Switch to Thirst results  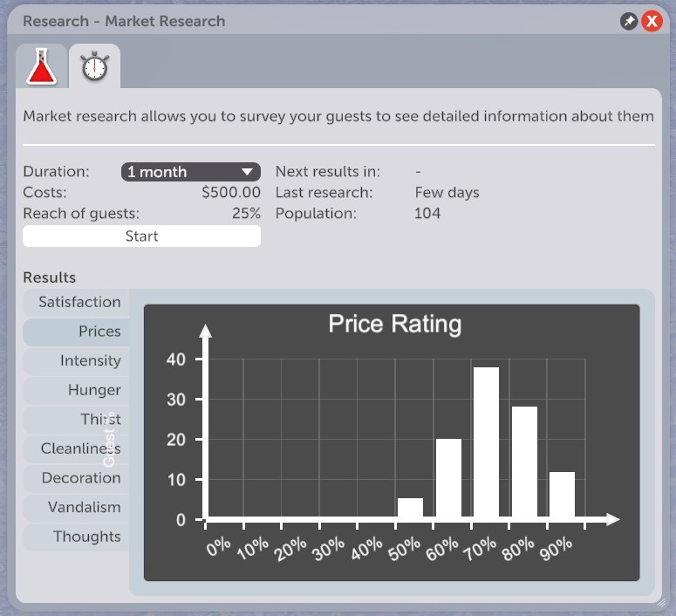click(x=76, y=420)
